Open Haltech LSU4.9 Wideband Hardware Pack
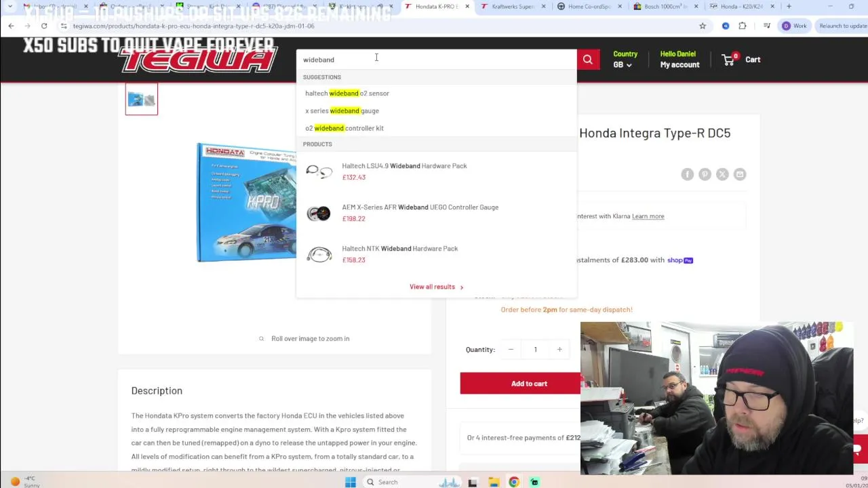This screenshot has width=868, height=488. tap(404, 166)
